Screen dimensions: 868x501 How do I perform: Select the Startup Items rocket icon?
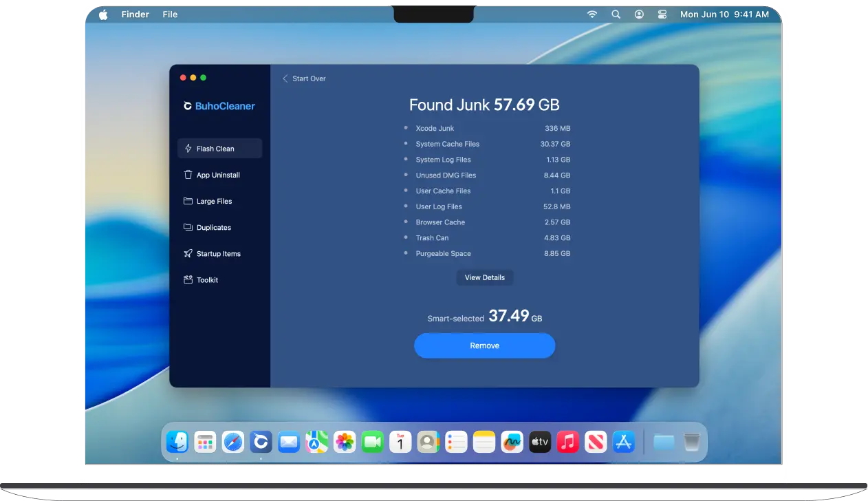click(x=188, y=253)
